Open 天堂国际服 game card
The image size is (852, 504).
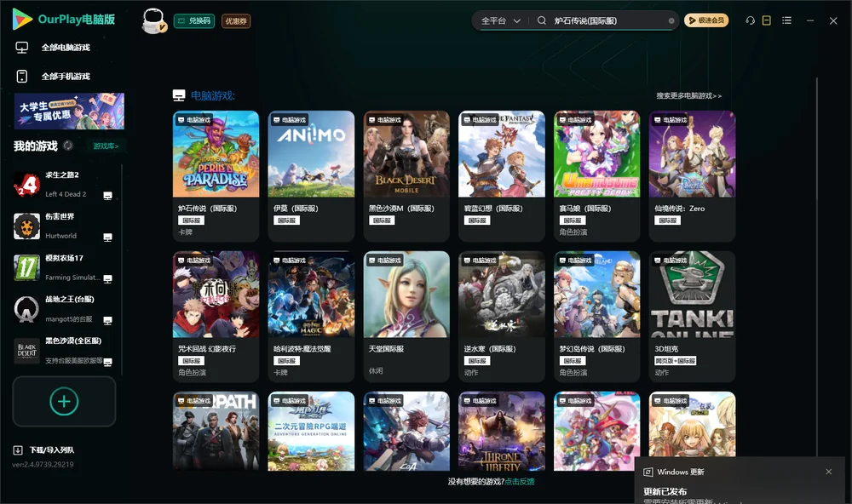click(x=406, y=317)
